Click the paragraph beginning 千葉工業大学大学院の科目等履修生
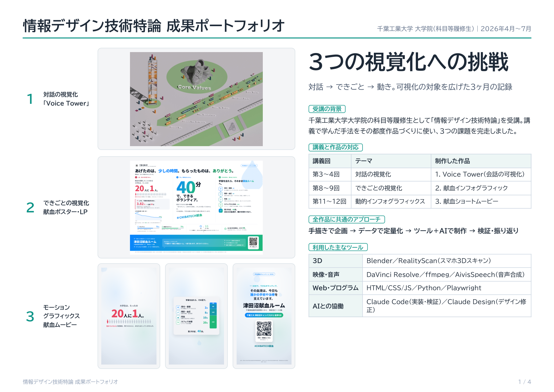Screen dimensions: 554x392 [x=420, y=126]
